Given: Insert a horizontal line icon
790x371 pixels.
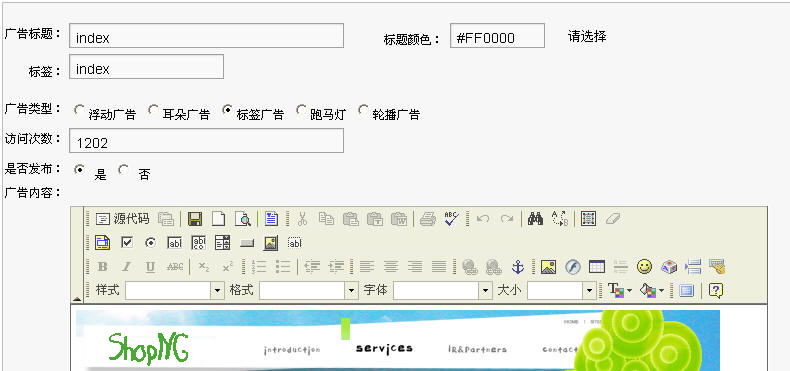Looking at the screenshot, I should click(x=621, y=267).
